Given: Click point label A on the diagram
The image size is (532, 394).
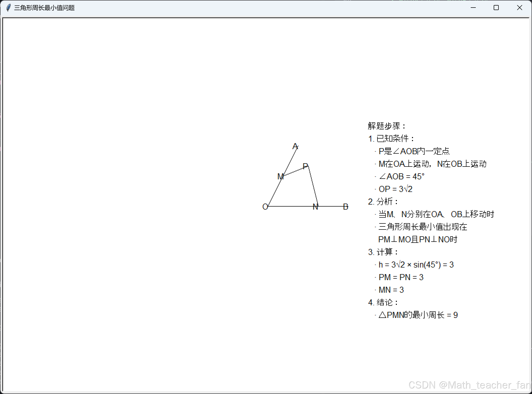Looking at the screenshot, I should pyautogui.click(x=295, y=146).
